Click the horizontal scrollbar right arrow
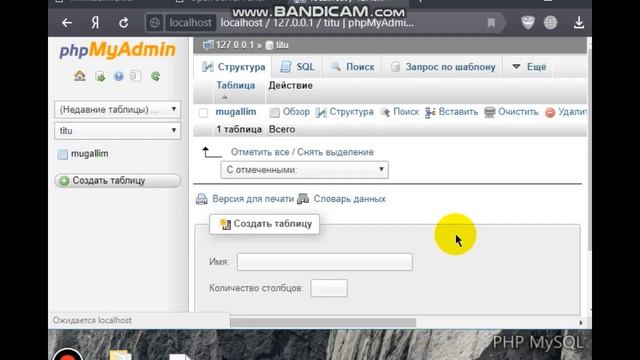This screenshot has width=640, height=360. 581,322
